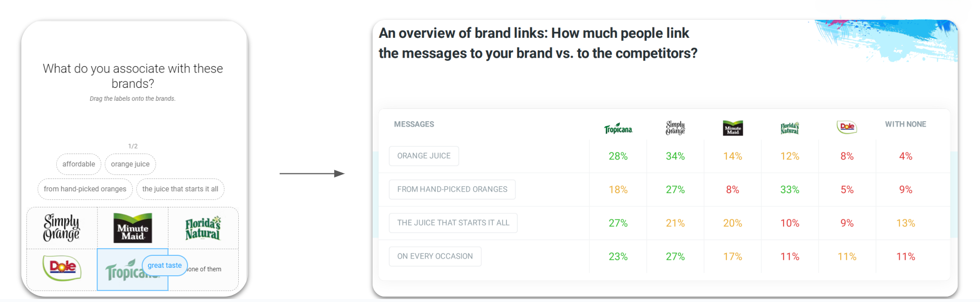Click Dole logo in table header
This screenshot has width=980, height=302.
point(847,127)
